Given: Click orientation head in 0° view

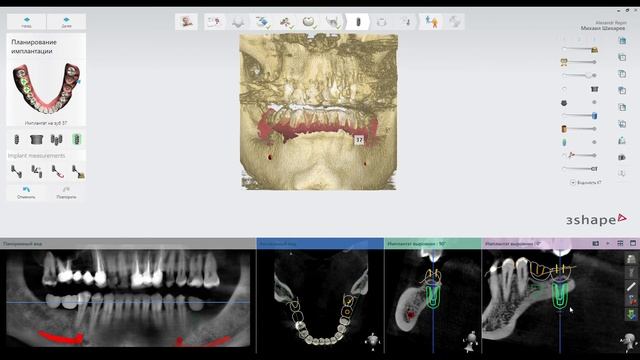Looking at the screenshot, I should (x=629, y=342).
